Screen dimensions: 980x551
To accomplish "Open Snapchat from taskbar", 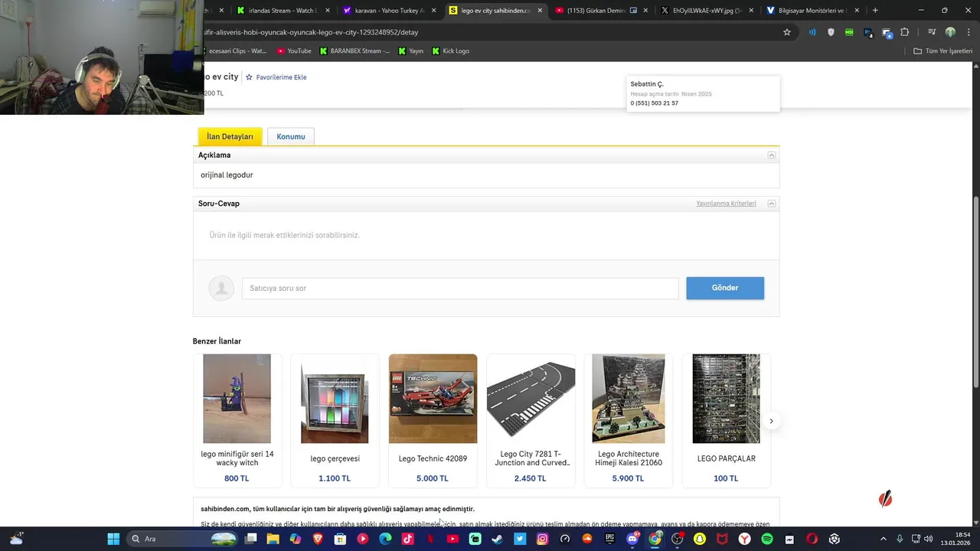I will 700,539.
